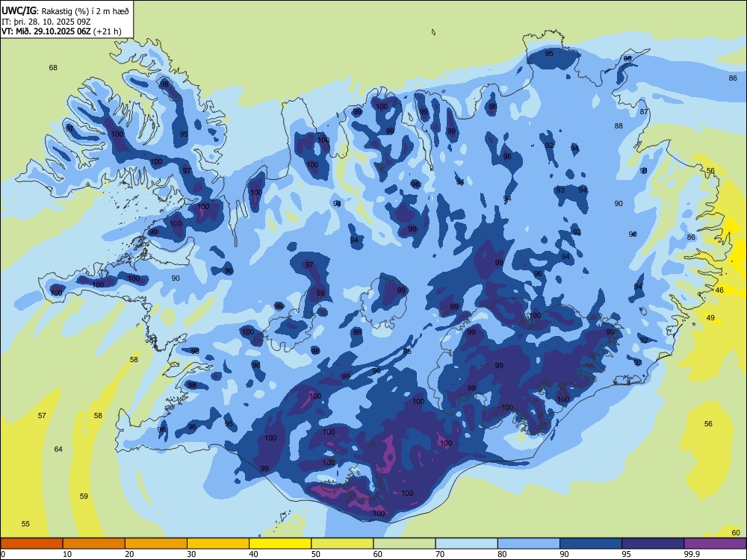The width and height of the screenshot is (747, 560).
Task: Select the "55" humidity value in the southwest corner
Action: (25, 524)
